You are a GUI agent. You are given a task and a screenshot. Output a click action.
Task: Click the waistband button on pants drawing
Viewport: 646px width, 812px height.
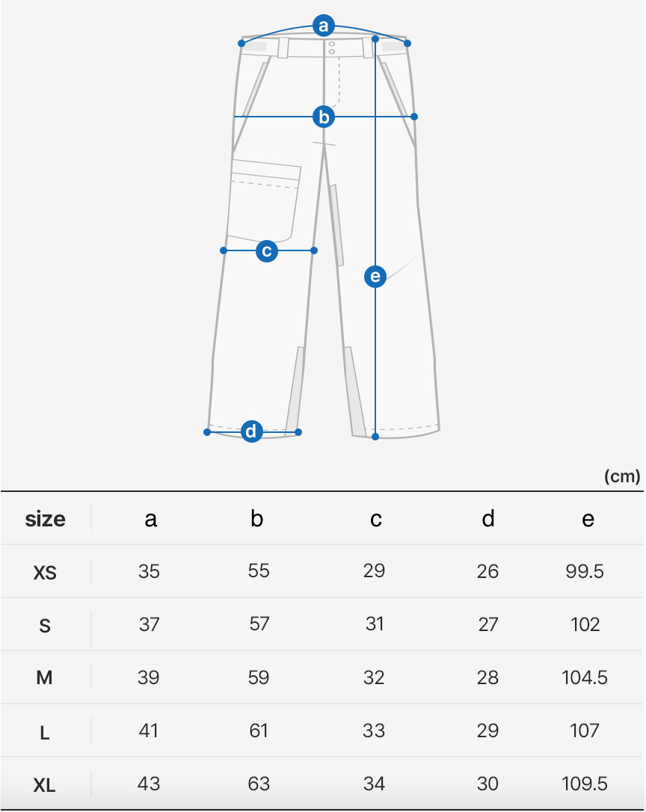click(331, 45)
